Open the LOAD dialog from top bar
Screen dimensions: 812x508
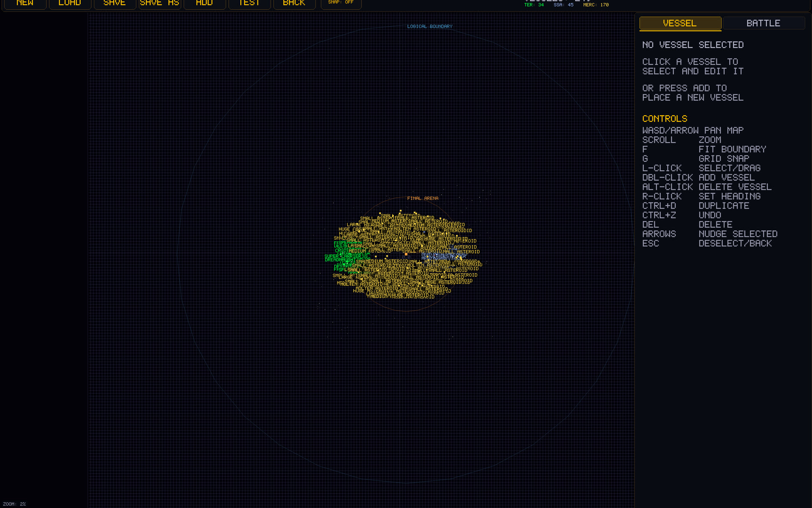click(70, 3)
